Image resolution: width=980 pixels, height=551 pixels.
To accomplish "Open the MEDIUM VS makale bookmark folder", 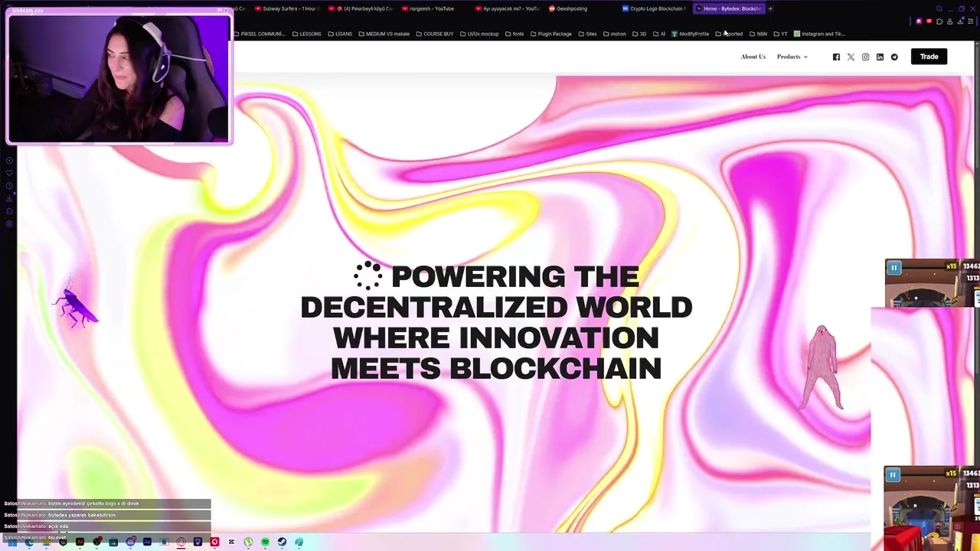I will coord(384,34).
